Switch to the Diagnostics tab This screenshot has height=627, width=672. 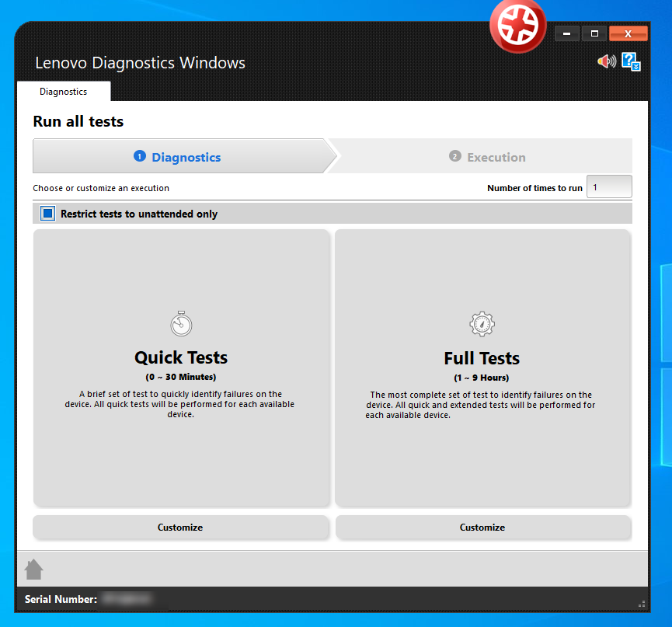tap(64, 91)
